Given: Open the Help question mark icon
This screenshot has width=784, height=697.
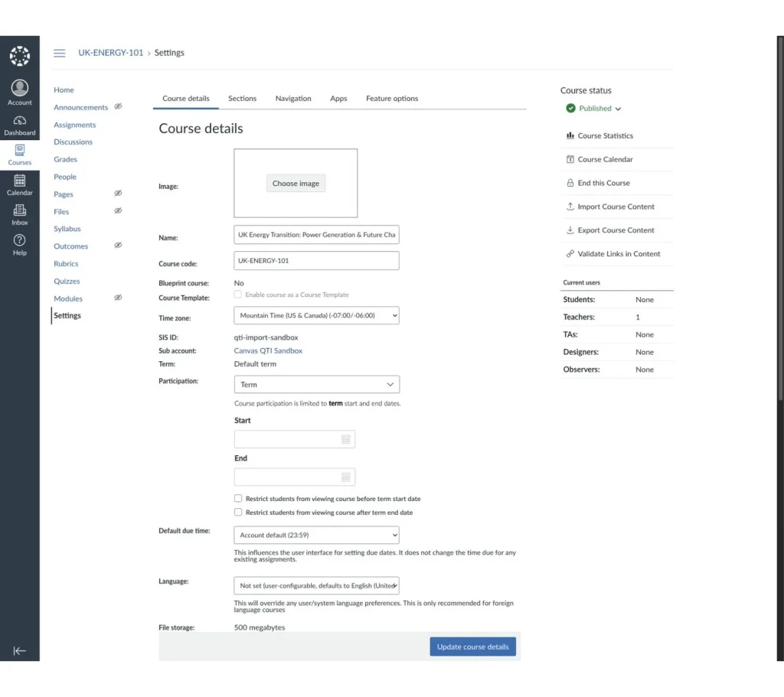Looking at the screenshot, I should pyautogui.click(x=19, y=245).
